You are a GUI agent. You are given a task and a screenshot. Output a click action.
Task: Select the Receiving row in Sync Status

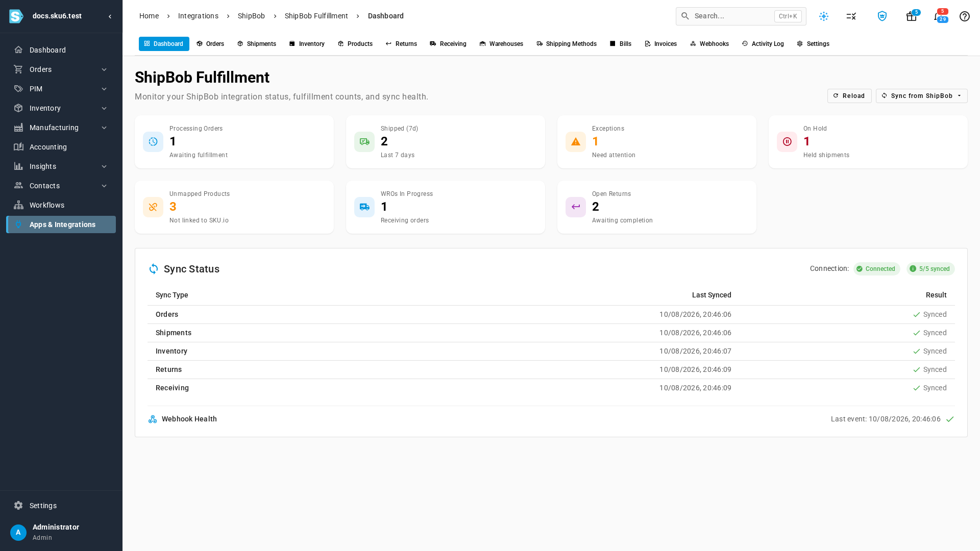tap(551, 388)
